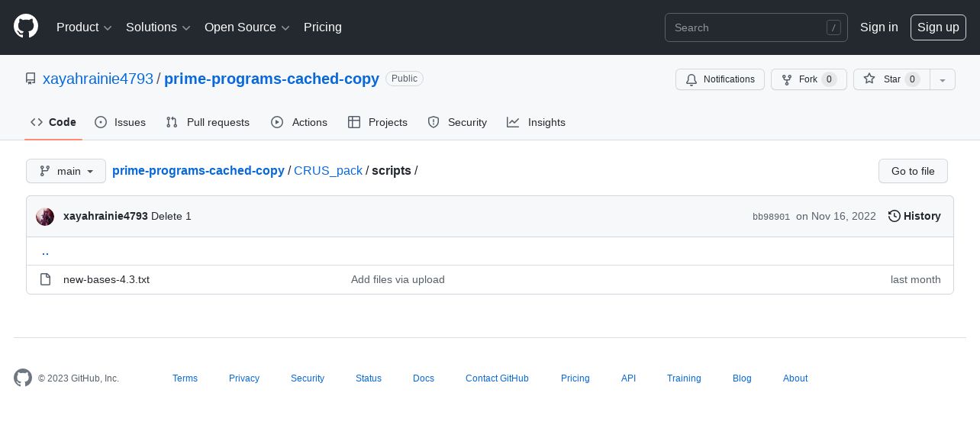The height and width of the screenshot is (425, 980).
Task: Open the footer Pricing link
Action: click(x=575, y=378)
